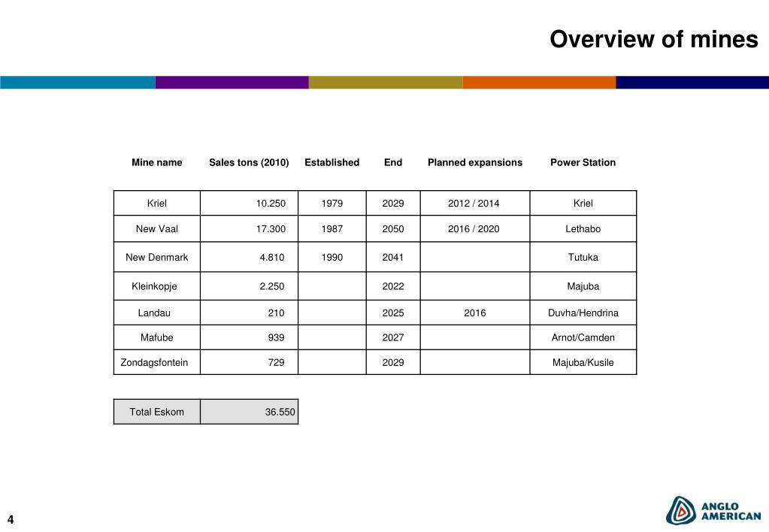The width and height of the screenshot is (769, 532).
Task: Select the "Kleinkopje" mine cell
Action: click(x=157, y=286)
